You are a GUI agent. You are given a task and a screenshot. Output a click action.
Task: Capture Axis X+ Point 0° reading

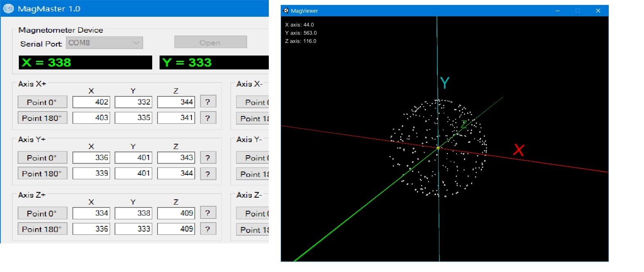42,102
